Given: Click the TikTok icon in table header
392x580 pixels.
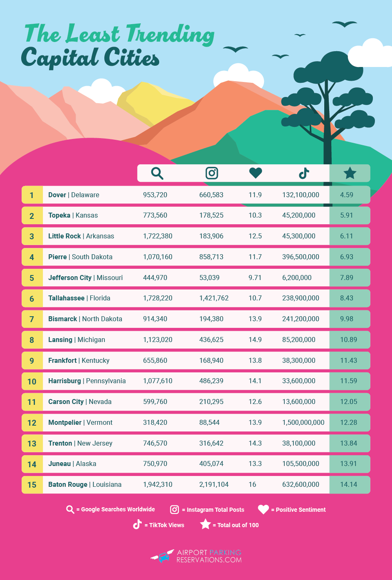Looking at the screenshot, I should point(304,173).
